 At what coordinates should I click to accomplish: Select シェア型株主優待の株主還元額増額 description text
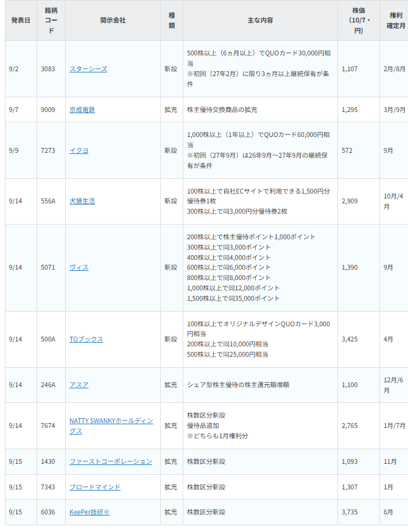pyautogui.click(x=238, y=385)
